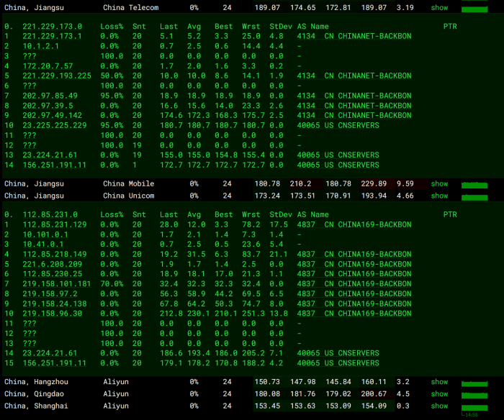Viewport: 504px width, 420px height.
Task: Open IP 202.97.39.5 hop link
Action: click(x=48, y=106)
